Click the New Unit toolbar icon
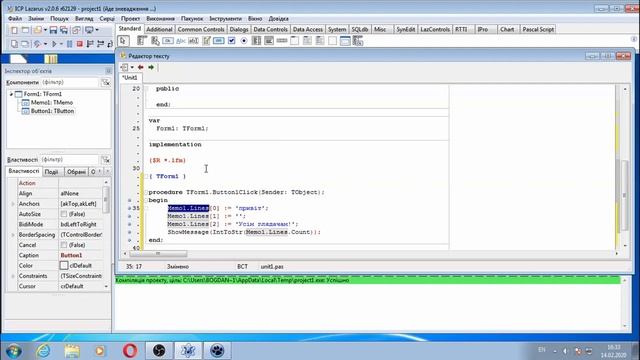Image resolution: width=640 pixels, height=360 pixels. (14, 30)
